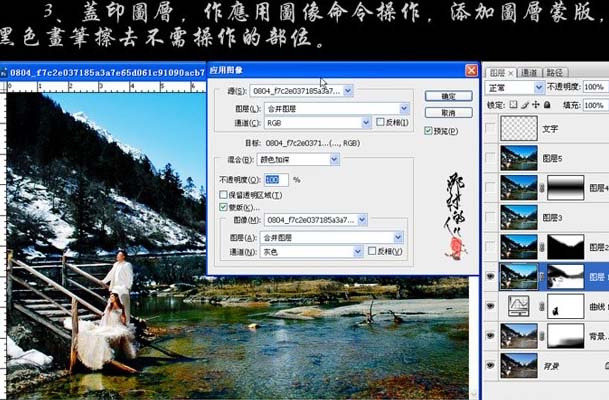Image resolution: width=609 pixels, height=400 pixels.
Task: Enable 保留透明区域 checkbox
Action: pyautogui.click(x=223, y=193)
